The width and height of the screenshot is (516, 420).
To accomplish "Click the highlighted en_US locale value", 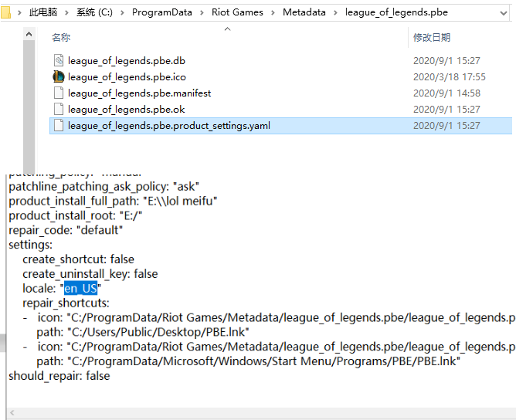I will point(81,289).
